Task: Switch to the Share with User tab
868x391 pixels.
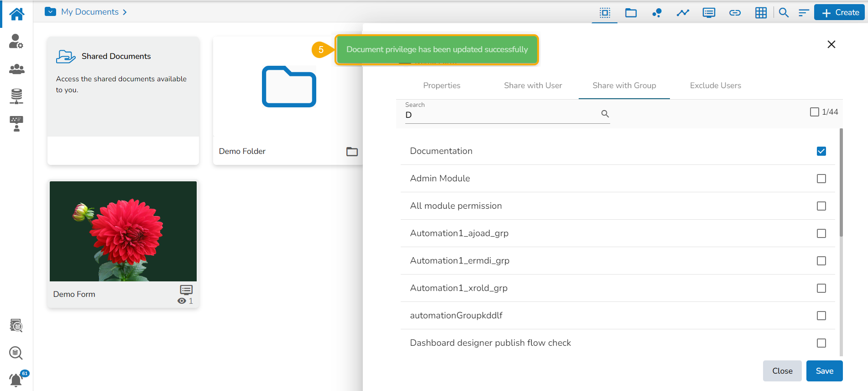Action: coord(533,85)
